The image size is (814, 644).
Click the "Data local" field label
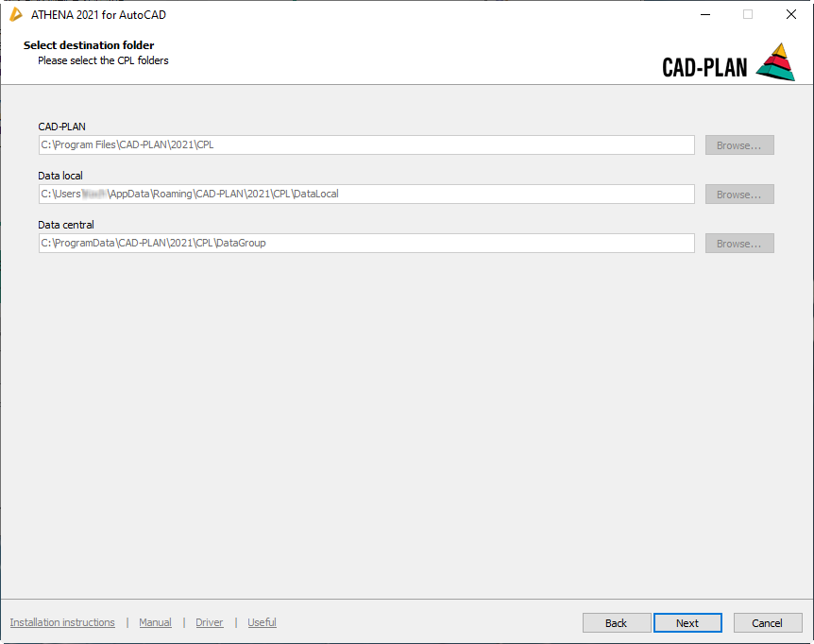[60, 176]
